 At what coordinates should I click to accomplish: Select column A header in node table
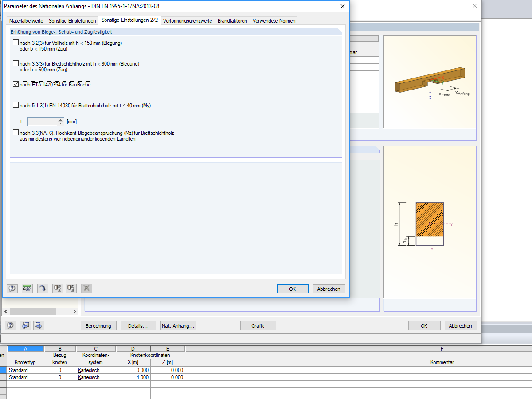(26, 349)
